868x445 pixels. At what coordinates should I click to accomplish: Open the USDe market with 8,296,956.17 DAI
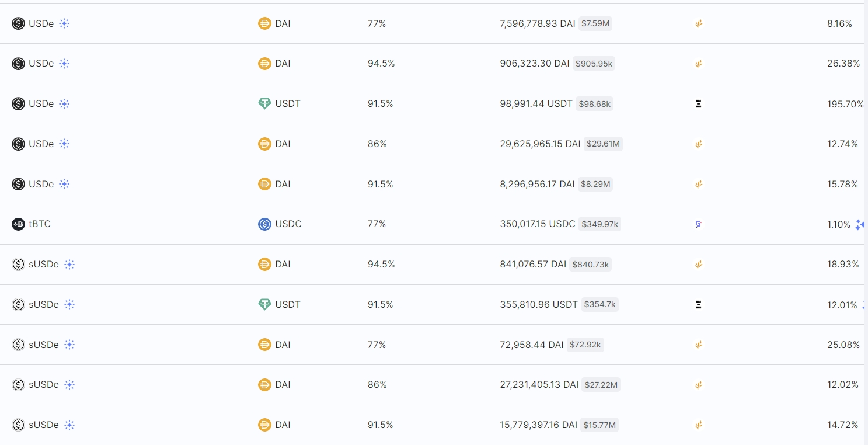(432, 184)
